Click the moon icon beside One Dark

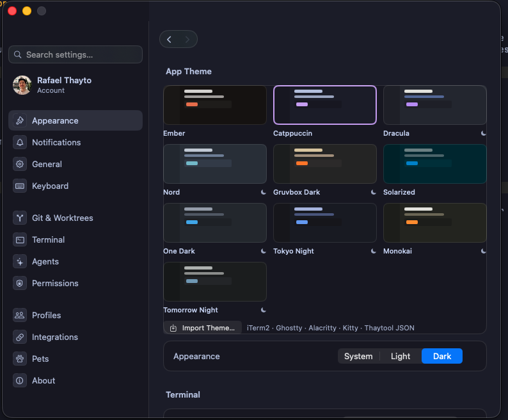(x=264, y=251)
